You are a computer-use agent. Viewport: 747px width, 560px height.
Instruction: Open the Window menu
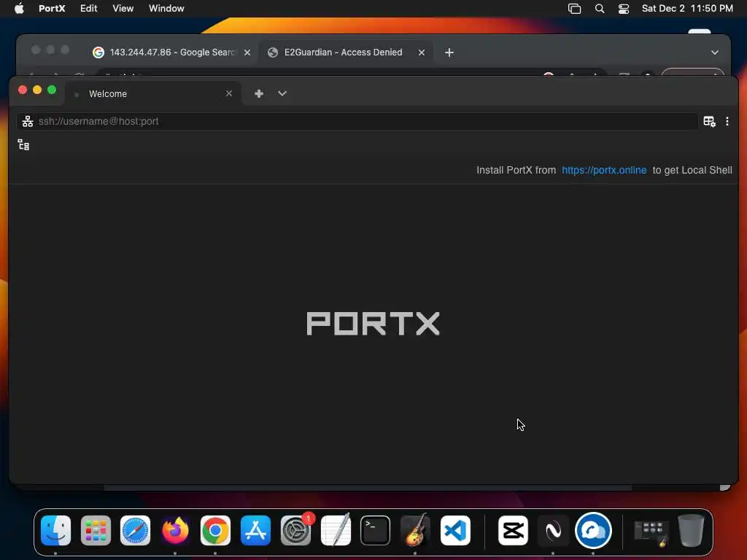[166, 9]
